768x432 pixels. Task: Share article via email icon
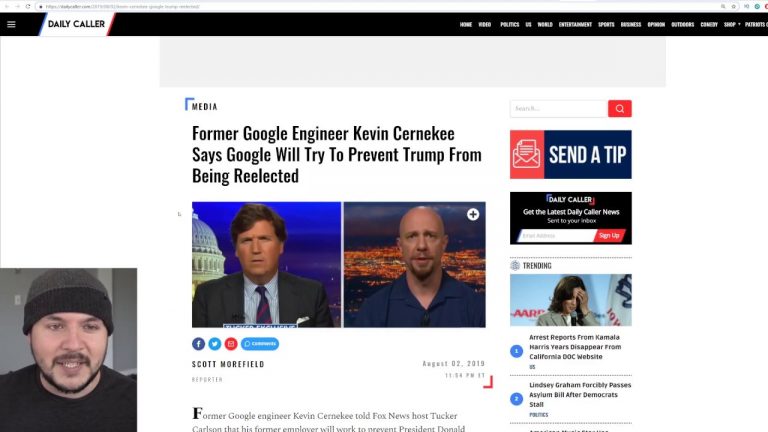pos(231,344)
